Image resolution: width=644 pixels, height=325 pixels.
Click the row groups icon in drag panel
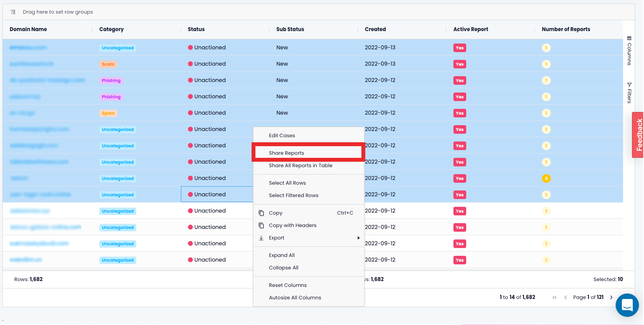pos(13,12)
